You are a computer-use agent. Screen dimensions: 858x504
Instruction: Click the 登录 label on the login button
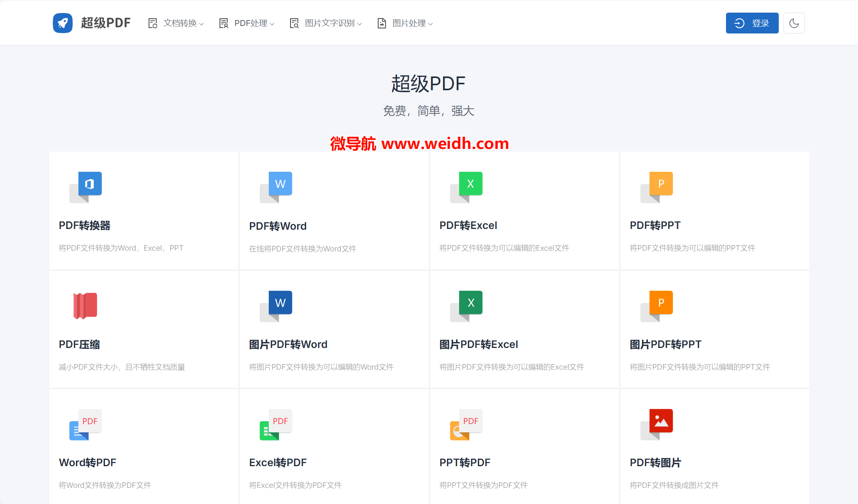(761, 23)
